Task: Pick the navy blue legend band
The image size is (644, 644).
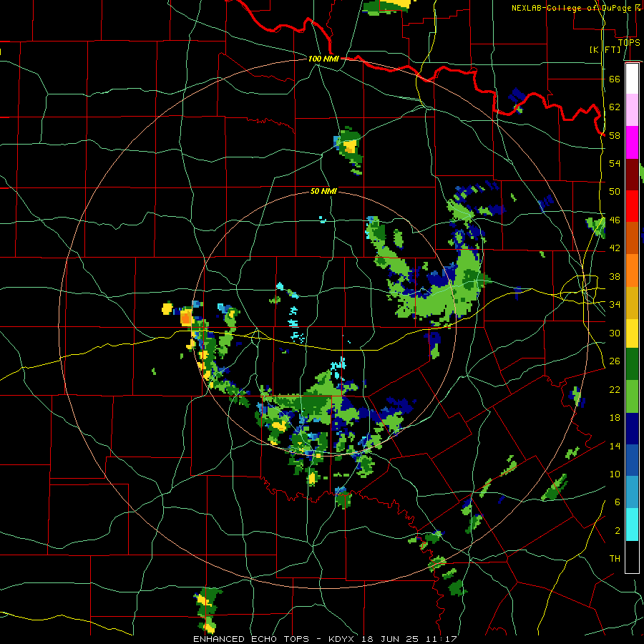Action: coord(632,429)
